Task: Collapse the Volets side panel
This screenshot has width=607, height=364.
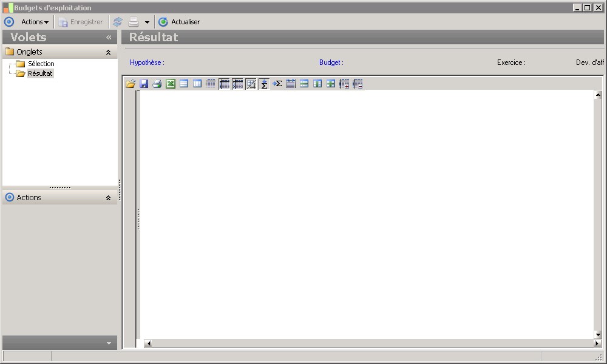Action: click(x=109, y=38)
